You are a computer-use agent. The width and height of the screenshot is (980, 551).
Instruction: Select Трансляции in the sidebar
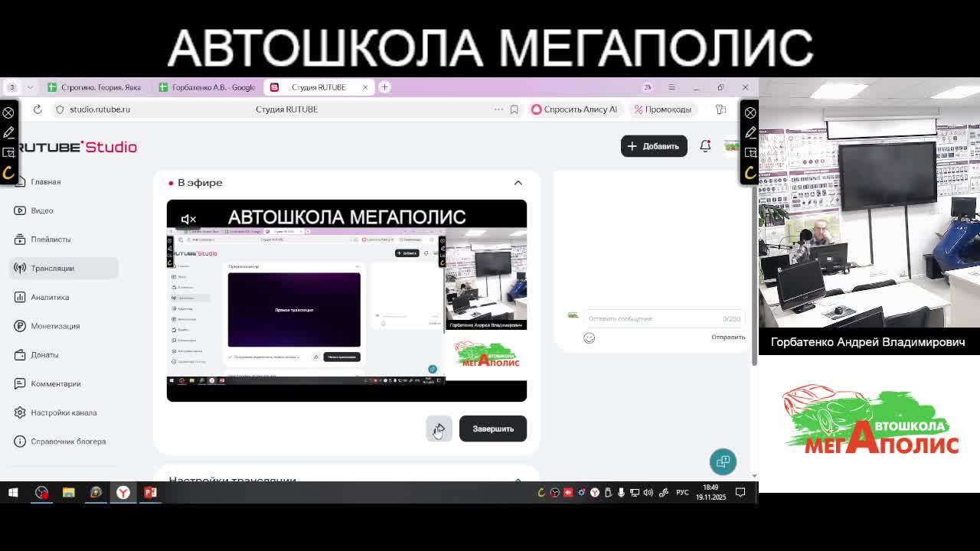click(64, 268)
